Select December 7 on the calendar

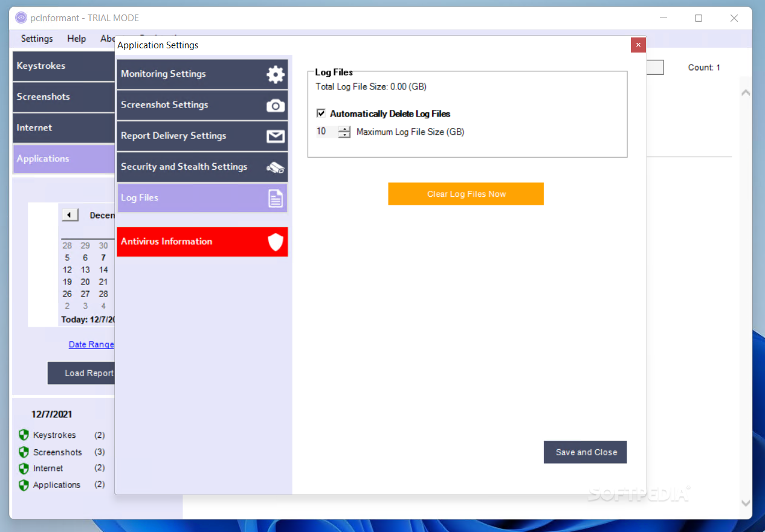(103, 258)
